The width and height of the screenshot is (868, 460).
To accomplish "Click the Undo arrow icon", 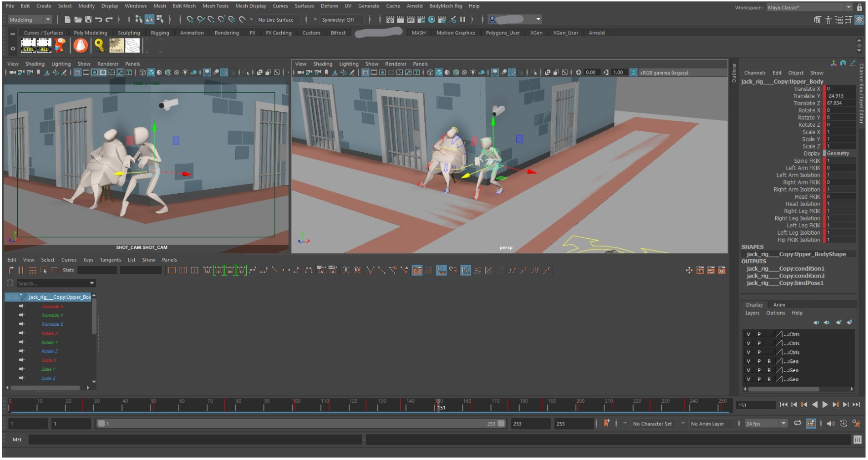I will tap(99, 20).
